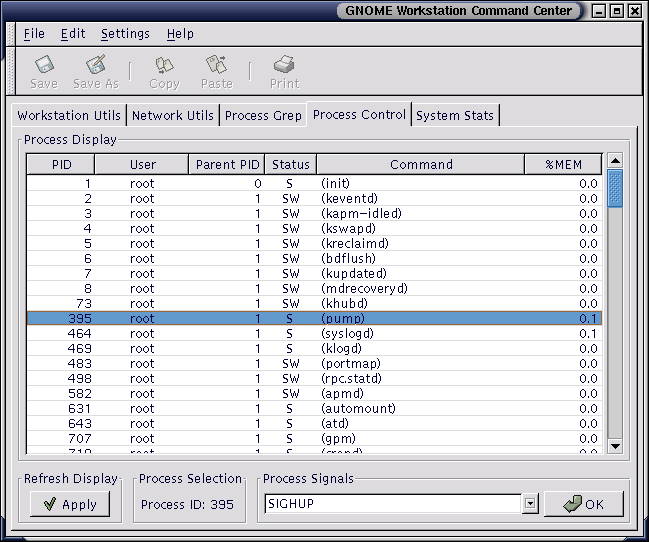Viewport: 649px width, 542px height.
Task: Minimize the Command Center window
Action: (x=599, y=11)
